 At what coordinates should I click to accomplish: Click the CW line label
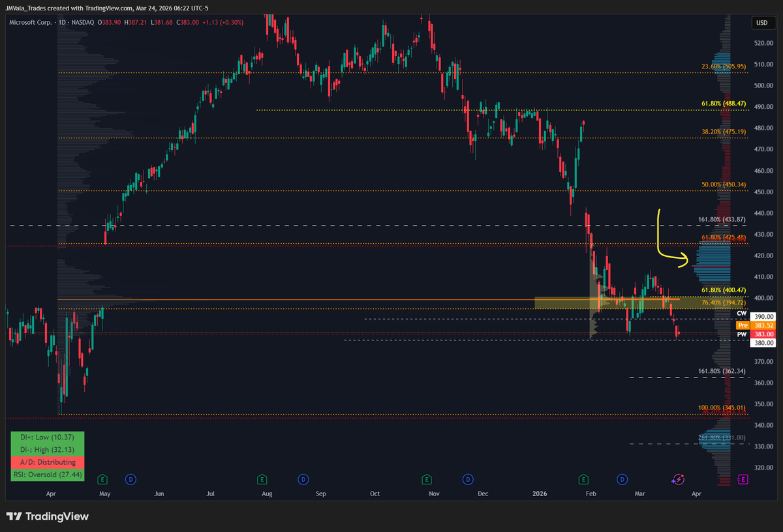tap(741, 314)
